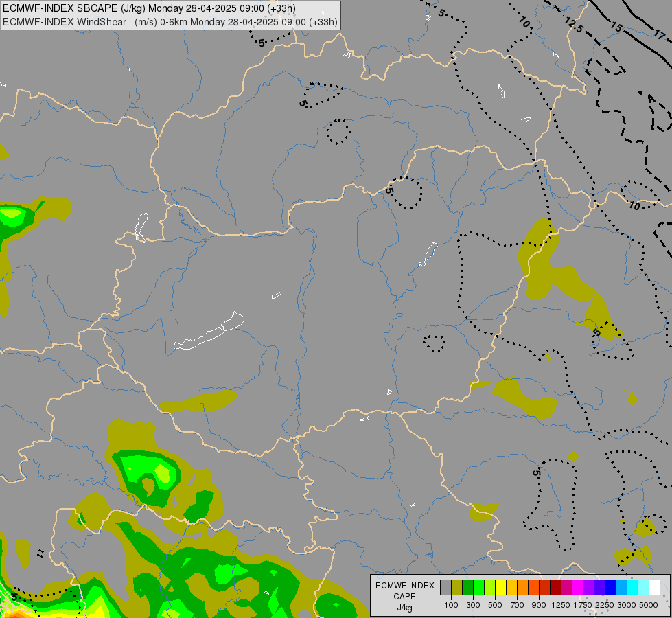Select the dark maroon legend swatch before 1250
The width and height of the screenshot is (672, 618).
coord(555,587)
